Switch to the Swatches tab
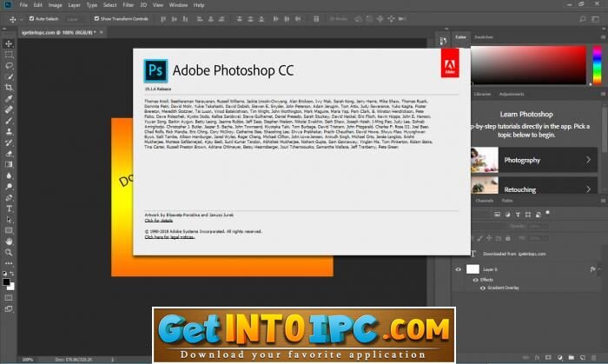The image size is (608, 364). click(484, 37)
